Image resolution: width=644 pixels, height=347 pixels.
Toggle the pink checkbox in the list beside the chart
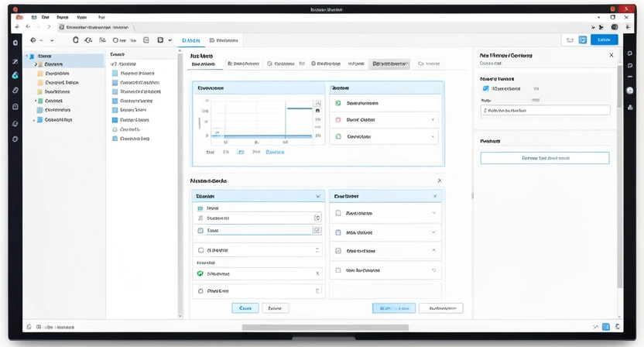point(338,120)
